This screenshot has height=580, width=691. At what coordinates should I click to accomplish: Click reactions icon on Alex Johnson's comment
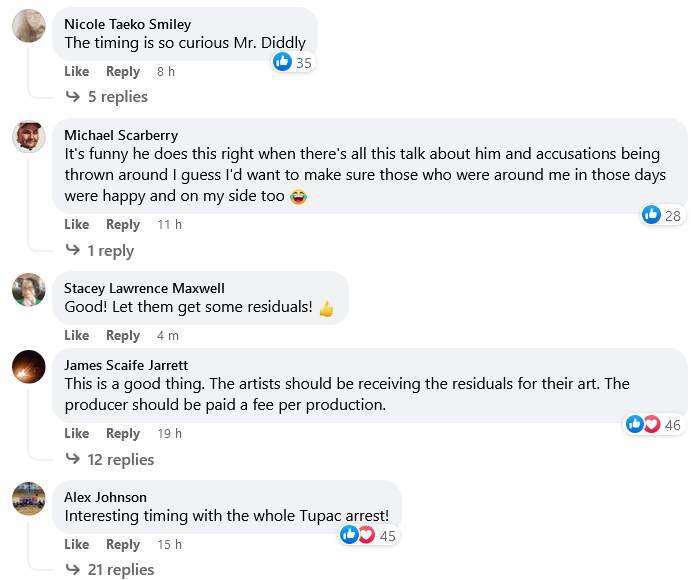point(357,535)
